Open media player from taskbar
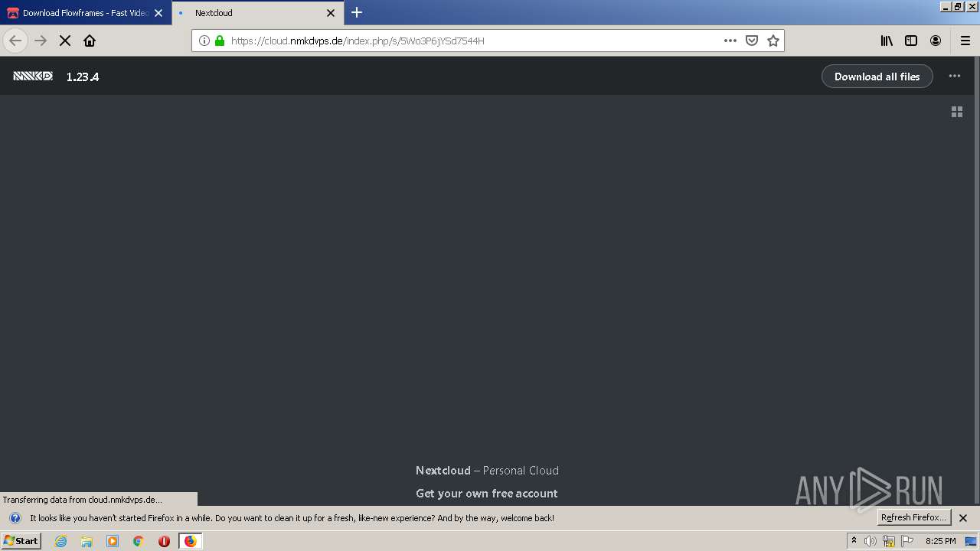This screenshot has height=551, width=980. point(113,541)
